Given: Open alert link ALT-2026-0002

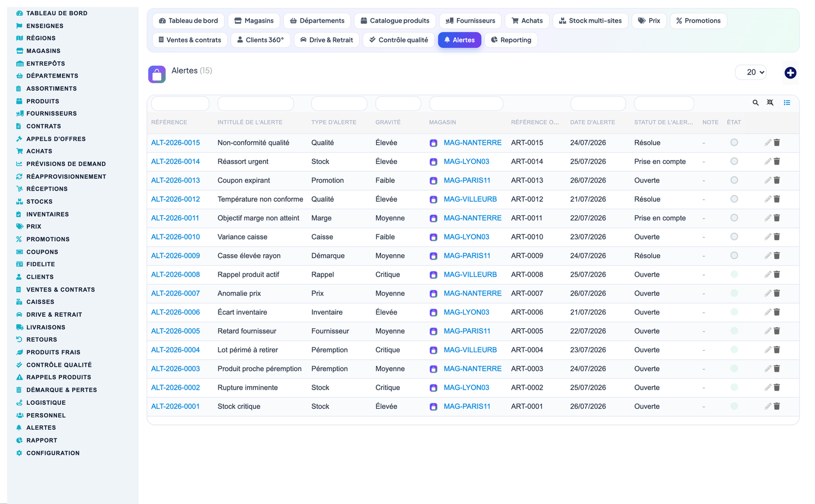Looking at the screenshot, I should coord(175,387).
